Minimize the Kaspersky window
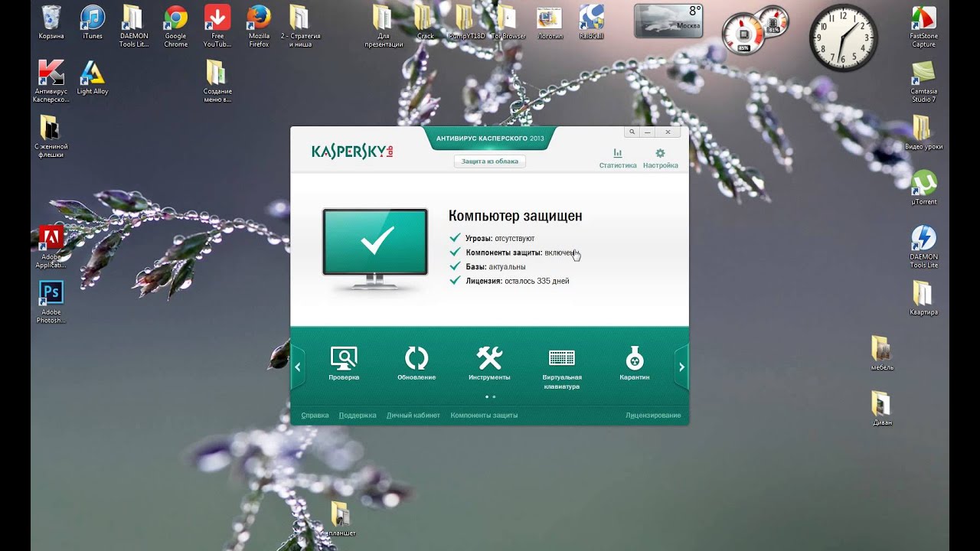980x551 pixels. (648, 132)
